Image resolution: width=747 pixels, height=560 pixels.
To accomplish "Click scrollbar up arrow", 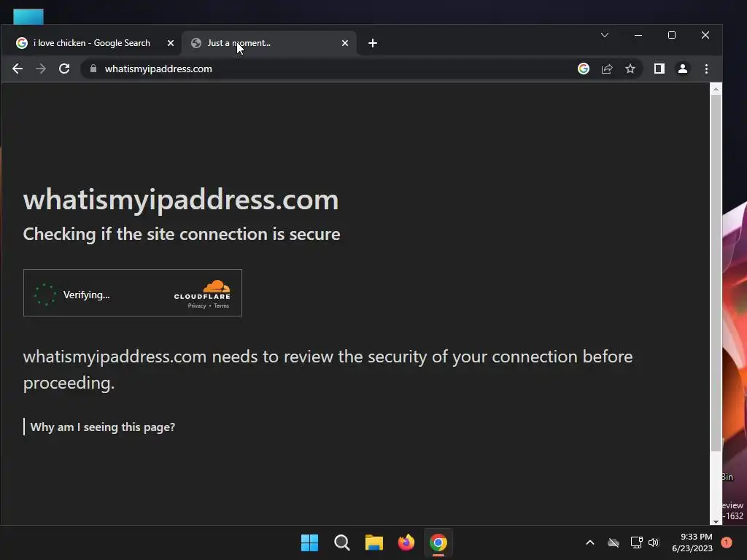I will tap(716, 88).
